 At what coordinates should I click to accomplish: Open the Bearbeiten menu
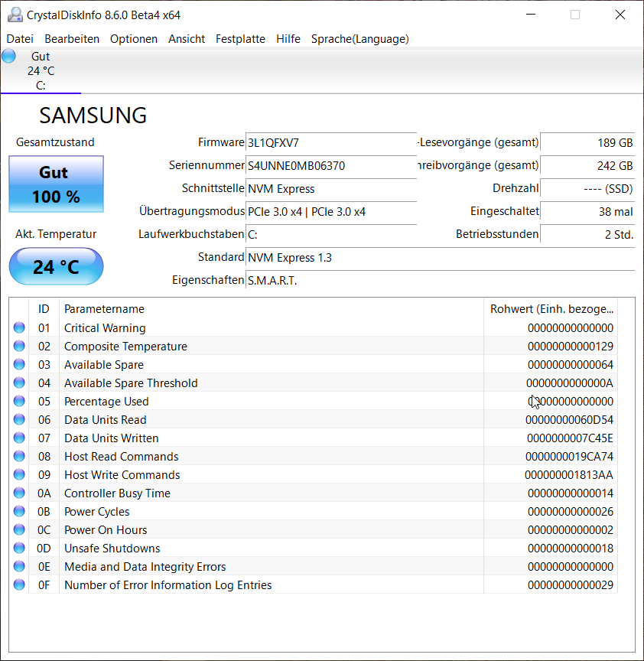point(72,39)
